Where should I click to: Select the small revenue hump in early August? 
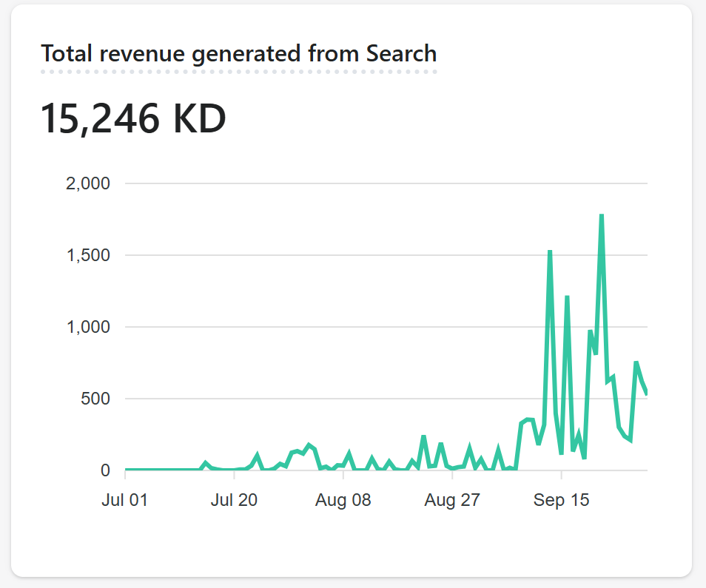309,445
